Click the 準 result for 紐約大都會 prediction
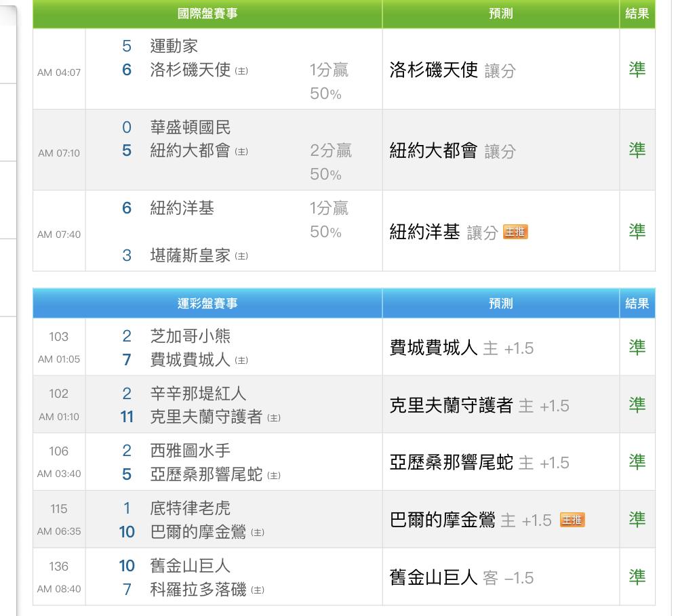Viewport: 680px width, 616px height. [637, 150]
